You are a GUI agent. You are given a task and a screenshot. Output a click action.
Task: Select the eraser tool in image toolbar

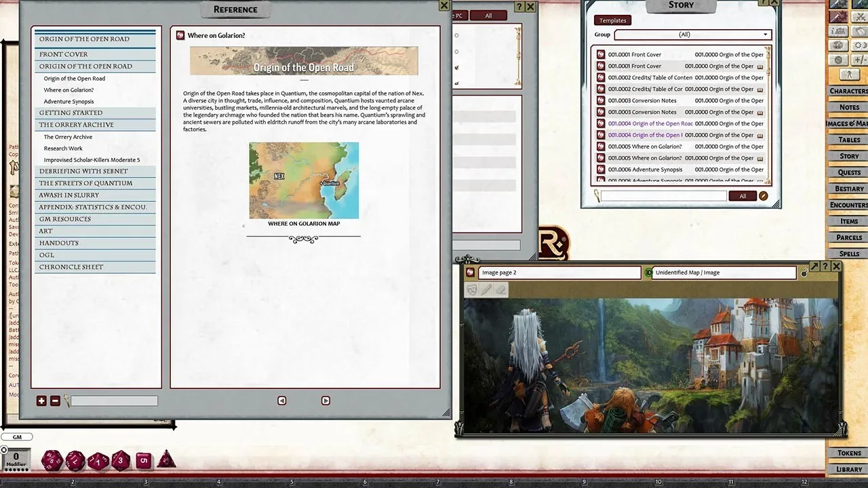click(501, 289)
